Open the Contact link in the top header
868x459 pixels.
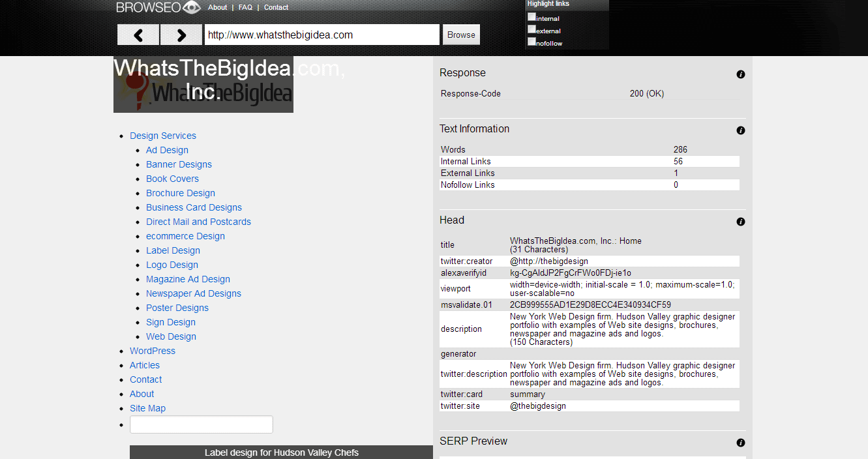click(276, 8)
